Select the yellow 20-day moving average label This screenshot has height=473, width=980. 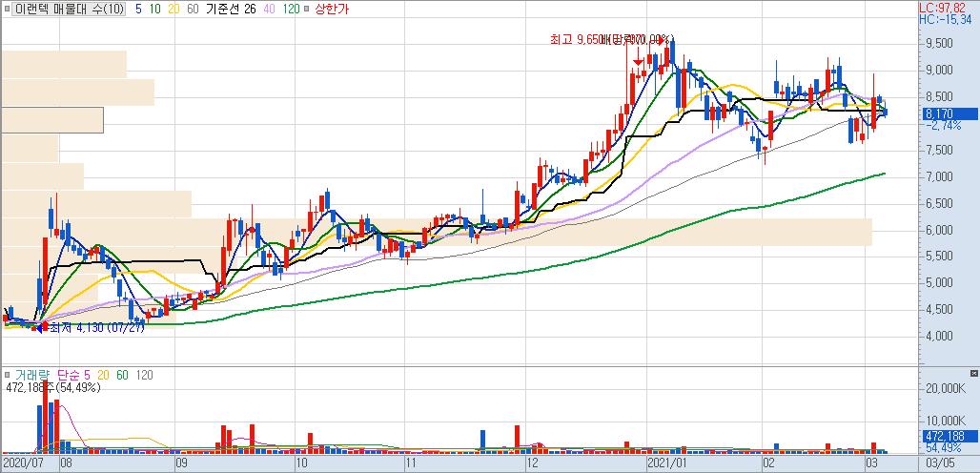pyautogui.click(x=174, y=10)
